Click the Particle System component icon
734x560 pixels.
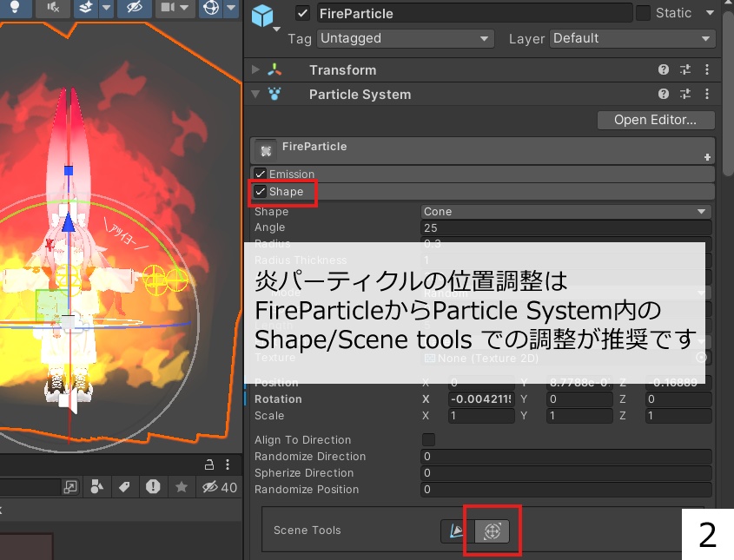point(274,95)
